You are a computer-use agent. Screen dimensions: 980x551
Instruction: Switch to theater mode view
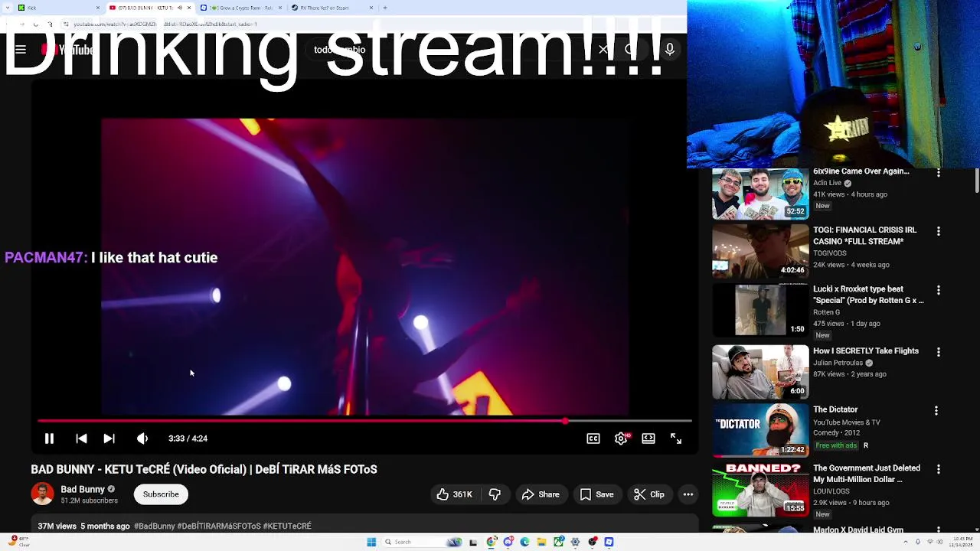coord(648,439)
